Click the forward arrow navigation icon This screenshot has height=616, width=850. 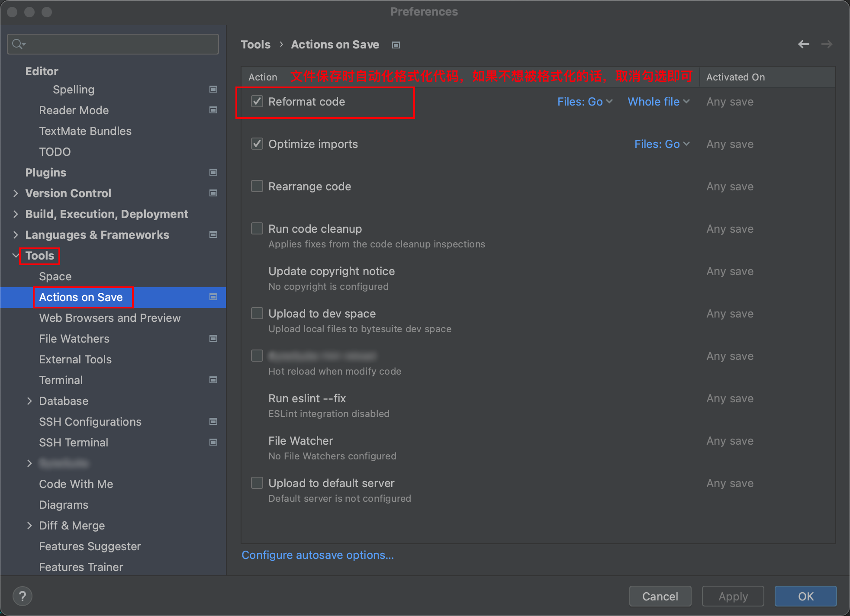(827, 44)
